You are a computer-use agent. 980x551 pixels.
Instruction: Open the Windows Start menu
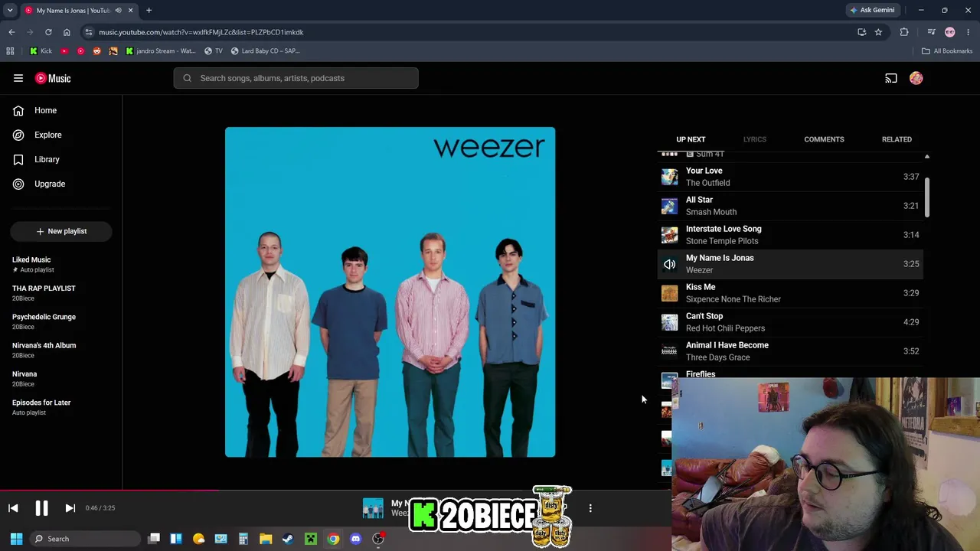point(16,539)
